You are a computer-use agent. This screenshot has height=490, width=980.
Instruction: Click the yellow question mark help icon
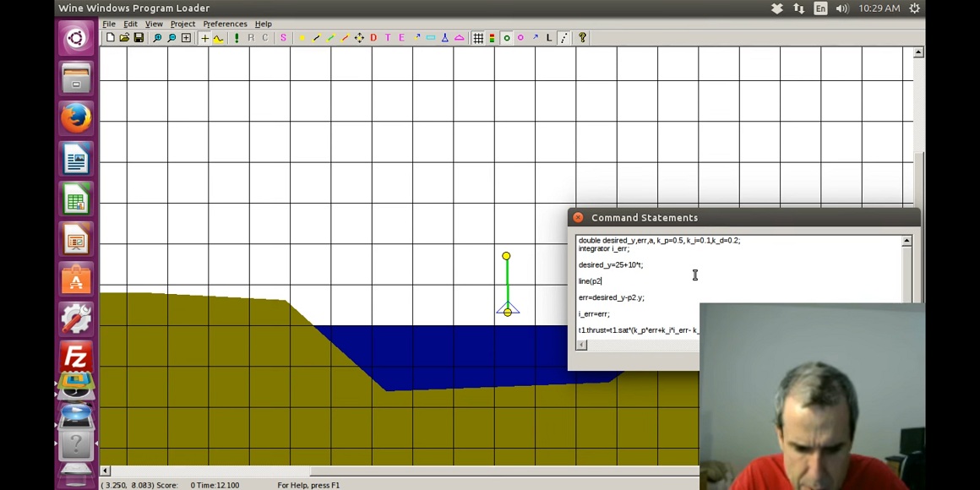pos(582,38)
